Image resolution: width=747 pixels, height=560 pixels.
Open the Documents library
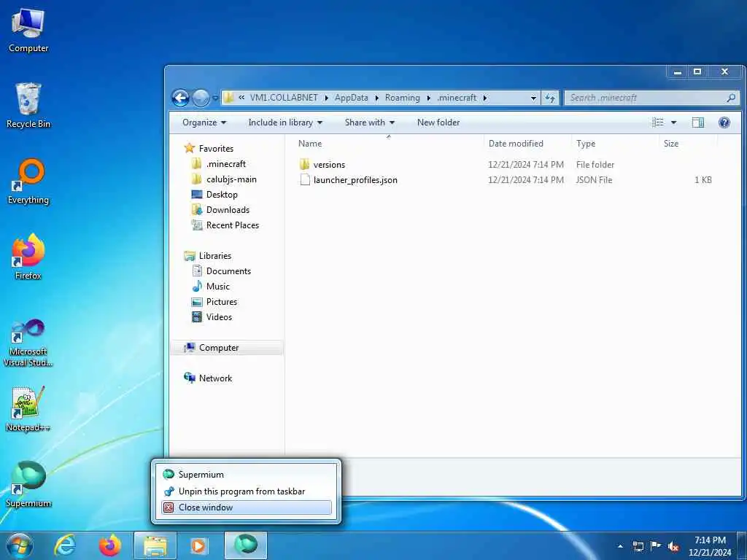pos(228,271)
